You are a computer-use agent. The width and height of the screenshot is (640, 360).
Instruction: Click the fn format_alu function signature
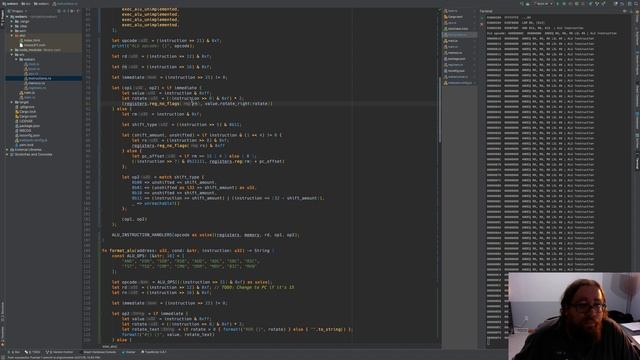187,251
